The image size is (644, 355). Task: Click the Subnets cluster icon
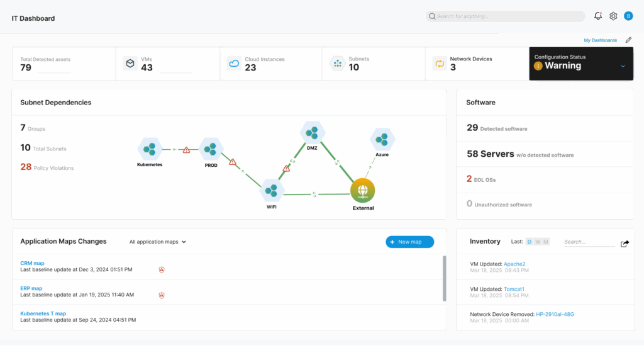(338, 64)
